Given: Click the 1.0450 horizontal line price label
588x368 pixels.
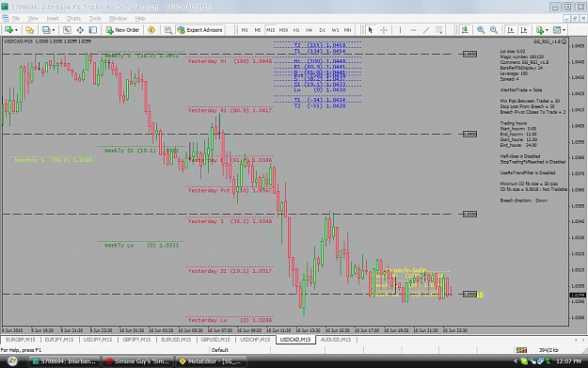Looking at the screenshot, I should [469, 54].
